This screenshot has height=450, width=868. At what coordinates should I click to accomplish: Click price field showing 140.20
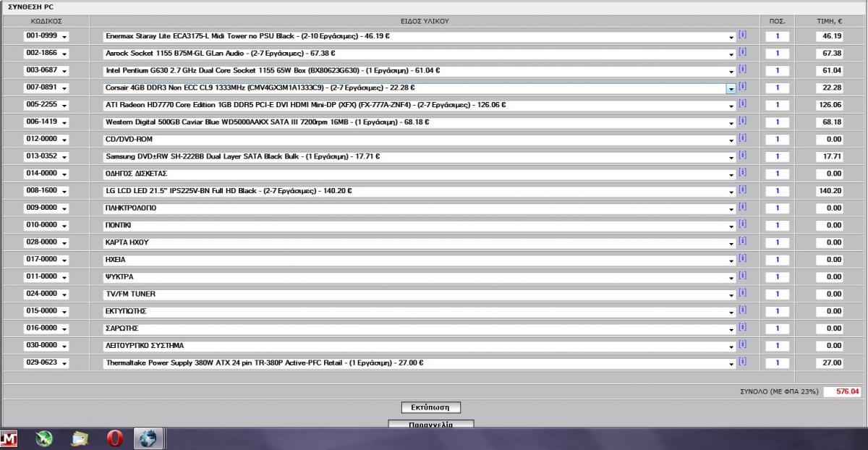point(830,191)
